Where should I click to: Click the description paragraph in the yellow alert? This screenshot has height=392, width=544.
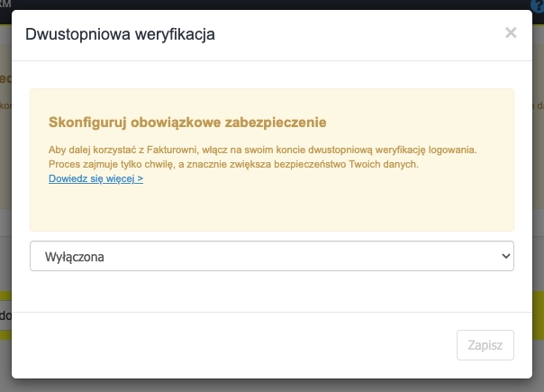pyautogui.click(x=261, y=157)
